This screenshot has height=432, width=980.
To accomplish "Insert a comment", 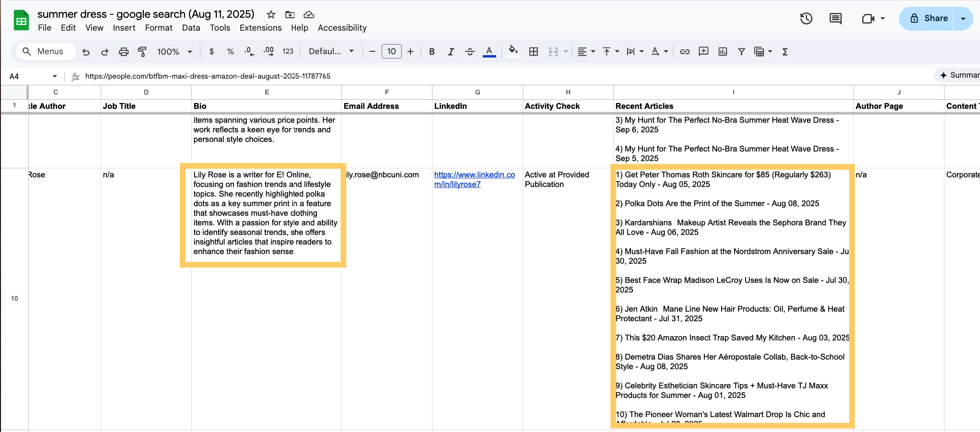I will click(x=703, y=51).
